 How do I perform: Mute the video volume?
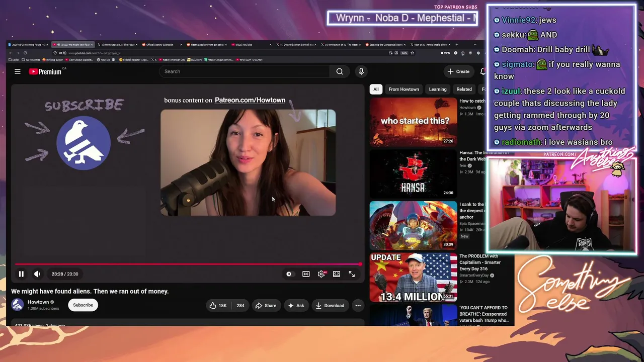click(x=37, y=274)
